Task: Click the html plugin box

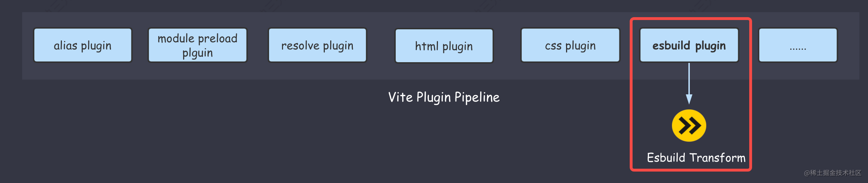Action: click(444, 46)
